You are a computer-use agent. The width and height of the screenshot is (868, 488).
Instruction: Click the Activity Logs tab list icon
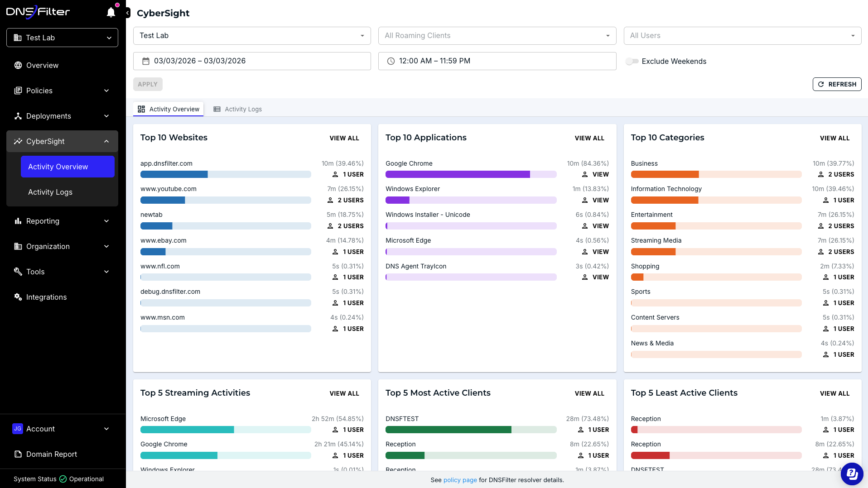(217, 109)
